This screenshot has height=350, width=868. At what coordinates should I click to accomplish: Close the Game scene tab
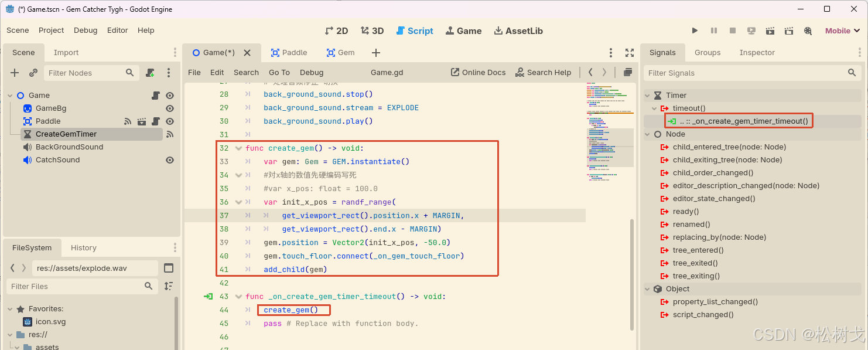(247, 53)
